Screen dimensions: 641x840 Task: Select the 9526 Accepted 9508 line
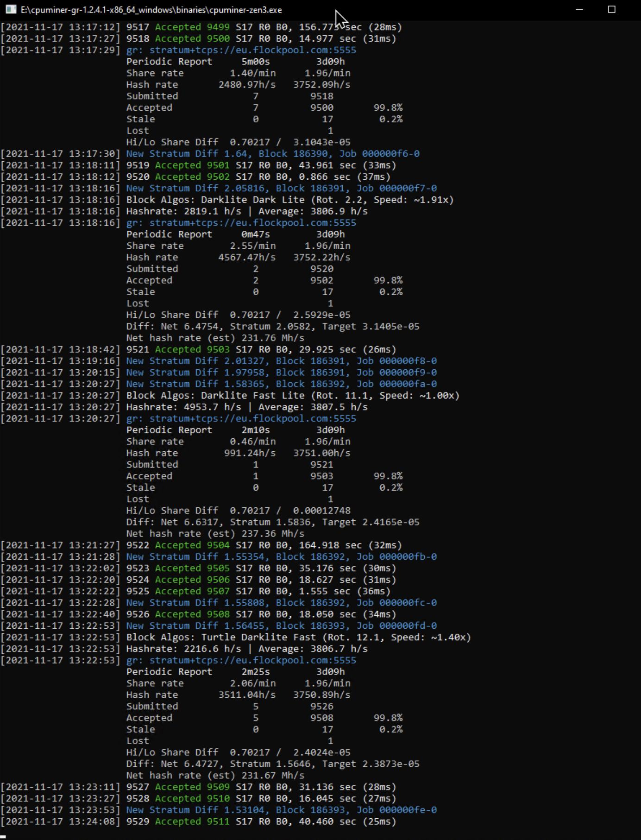(261, 614)
